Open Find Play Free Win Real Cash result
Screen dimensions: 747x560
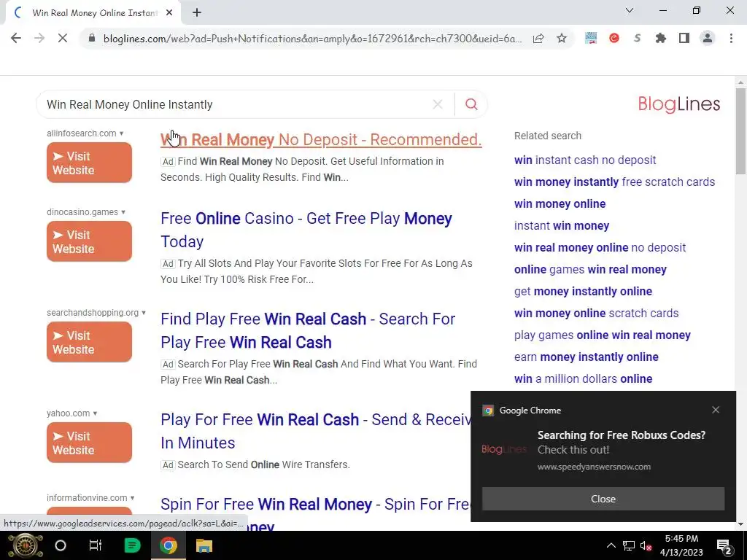point(308,330)
